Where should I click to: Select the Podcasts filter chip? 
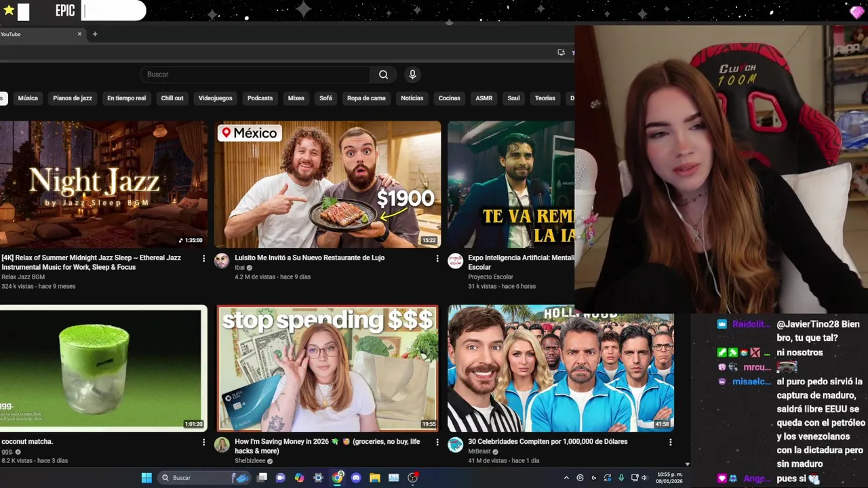tap(260, 98)
